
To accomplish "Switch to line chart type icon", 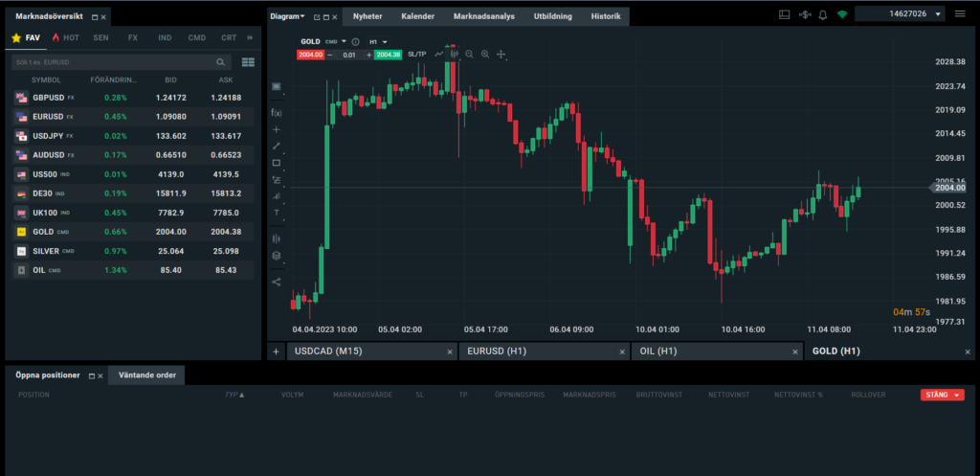I will tap(438, 55).
